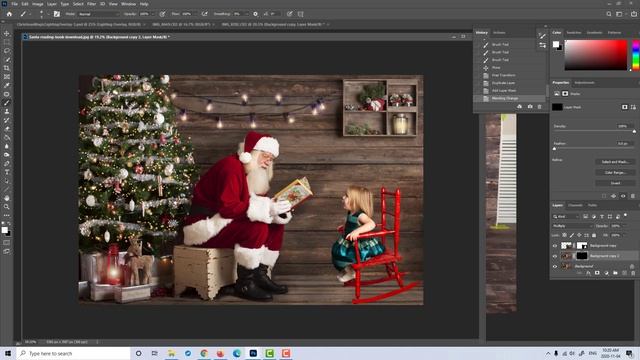Open the Filter menu

(91, 4)
